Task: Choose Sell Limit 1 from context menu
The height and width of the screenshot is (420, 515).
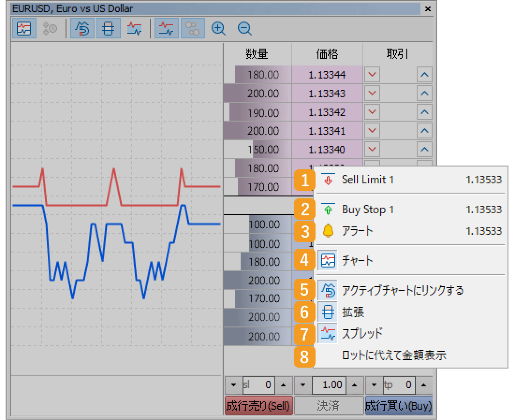Action: [411, 180]
